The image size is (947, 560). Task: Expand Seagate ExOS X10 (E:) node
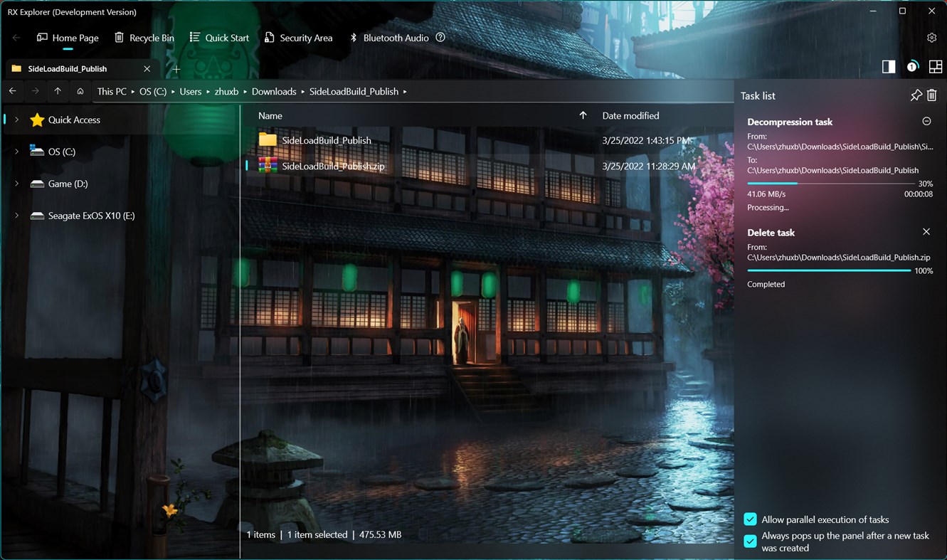tap(16, 216)
